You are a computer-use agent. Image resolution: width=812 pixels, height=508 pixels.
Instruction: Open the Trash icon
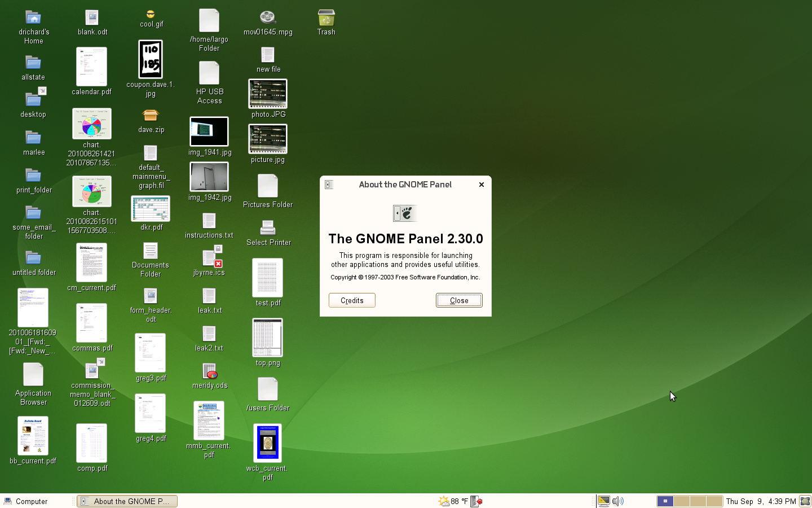tap(326, 18)
